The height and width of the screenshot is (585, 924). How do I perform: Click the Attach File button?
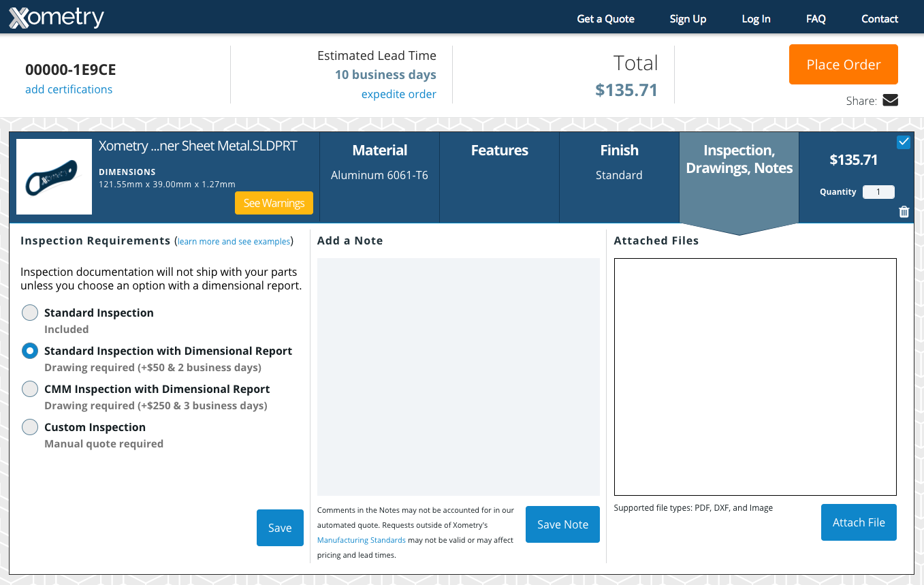[x=859, y=522]
